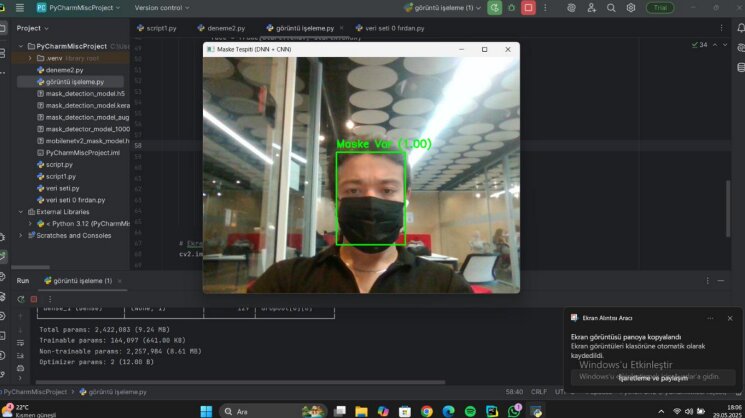Open IDE settings gear icon
Viewport: 745px width, 418px height.
point(630,8)
